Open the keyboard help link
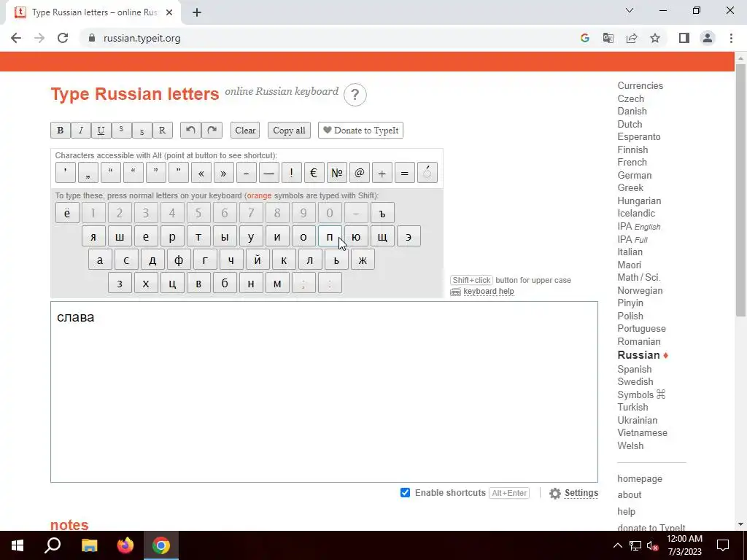This screenshot has height=560, width=747. coord(488,292)
